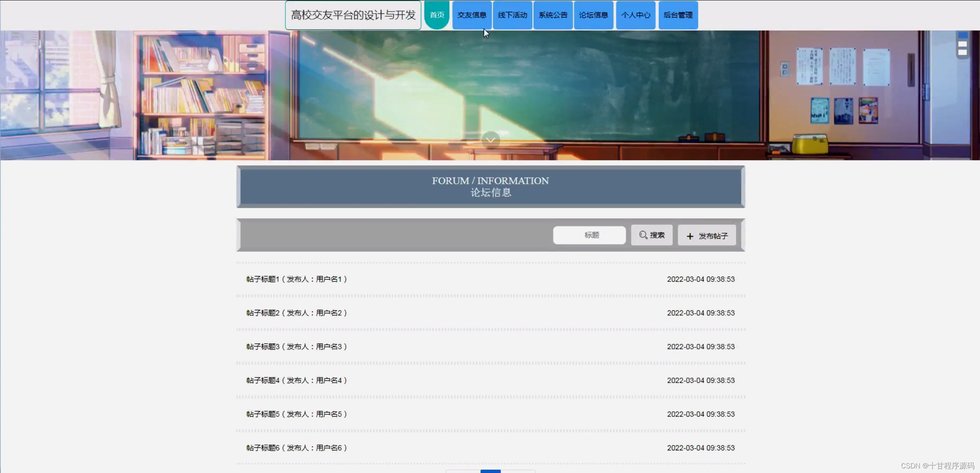Open 个人中心 navigation item
The image size is (980, 473).
635,15
